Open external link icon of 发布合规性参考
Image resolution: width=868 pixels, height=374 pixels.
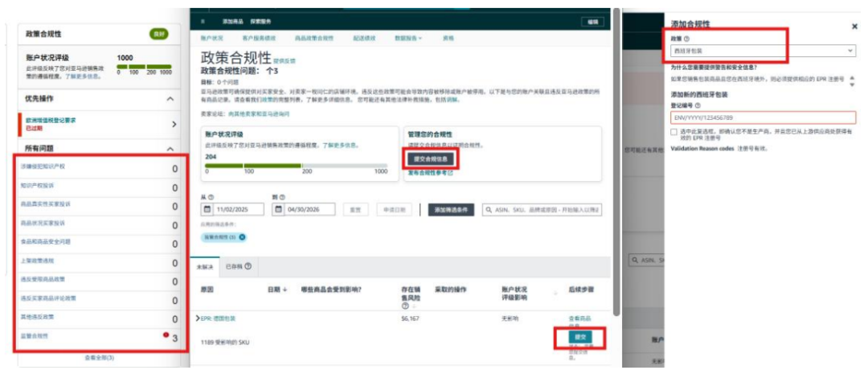(450, 173)
